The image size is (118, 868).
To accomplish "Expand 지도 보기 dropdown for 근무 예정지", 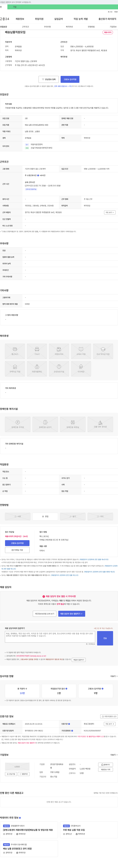I will coord(110,213).
